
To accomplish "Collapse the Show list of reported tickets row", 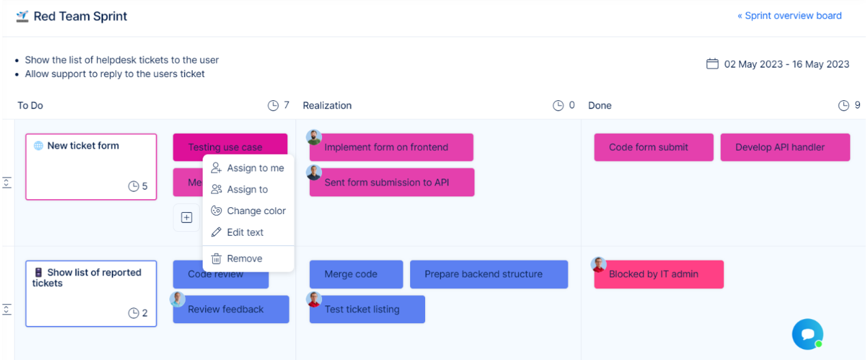I will [x=7, y=310].
